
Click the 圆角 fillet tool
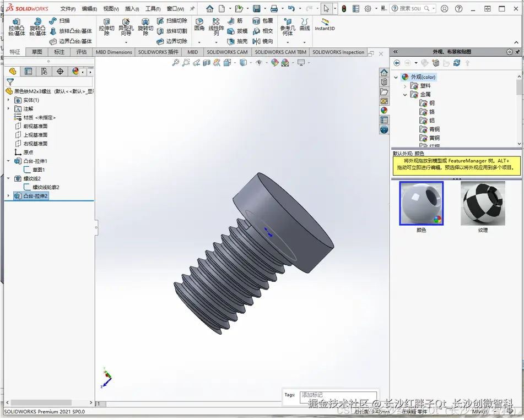[199, 24]
